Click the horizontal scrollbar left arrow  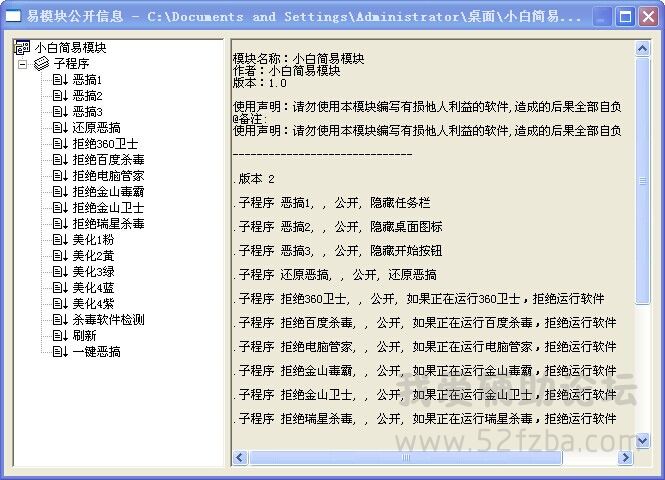(240, 458)
